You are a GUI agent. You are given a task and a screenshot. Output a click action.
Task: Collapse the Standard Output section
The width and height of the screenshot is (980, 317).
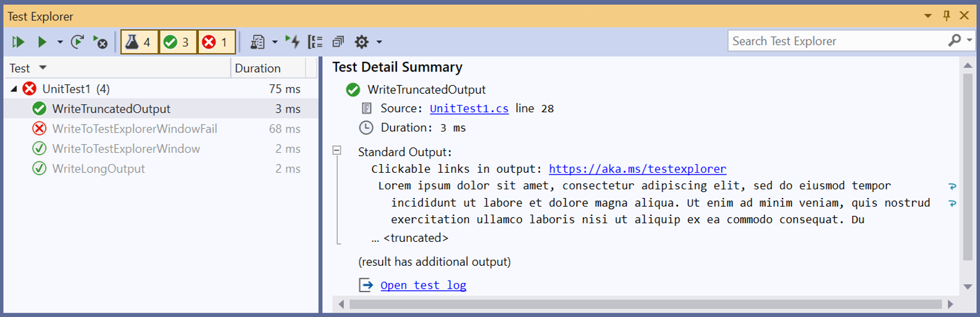point(337,150)
